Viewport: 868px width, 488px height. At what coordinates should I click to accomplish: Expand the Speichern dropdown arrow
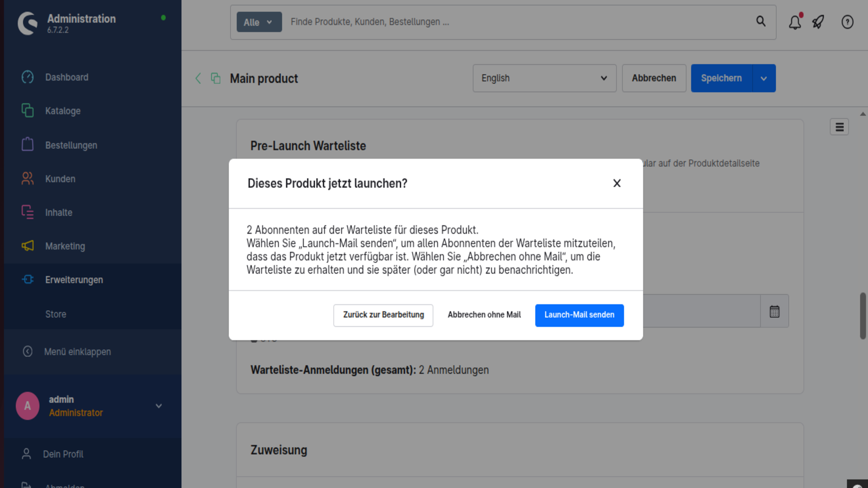pyautogui.click(x=764, y=78)
